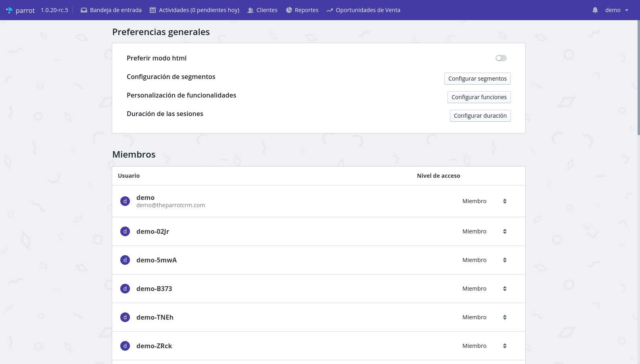Click the parrot logo icon
This screenshot has height=364, width=640.
(x=9, y=10)
